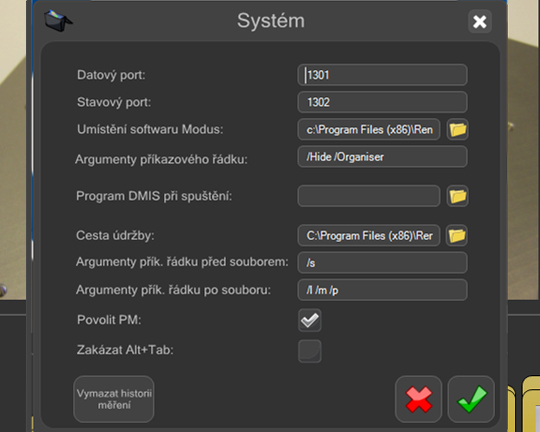Click the empty Program DMIS při spuštění field
The image size is (540, 432).
[369, 196]
